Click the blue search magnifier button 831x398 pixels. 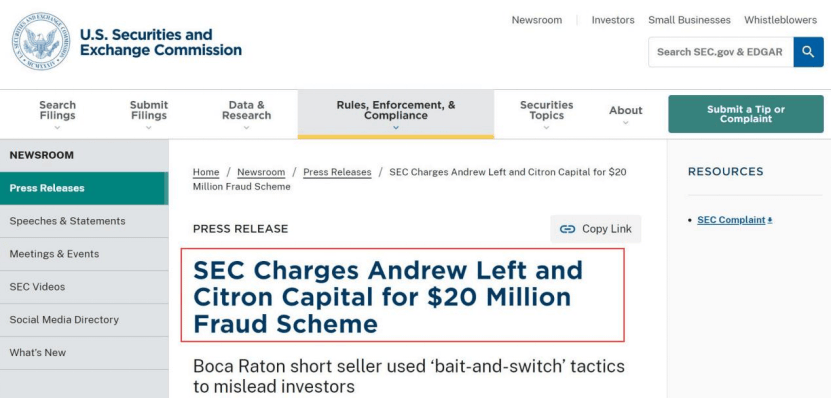pyautogui.click(x=808, y=52)
